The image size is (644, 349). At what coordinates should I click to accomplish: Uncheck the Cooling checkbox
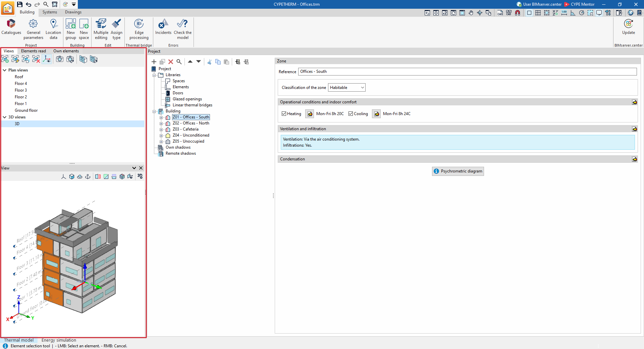point(351,114)
